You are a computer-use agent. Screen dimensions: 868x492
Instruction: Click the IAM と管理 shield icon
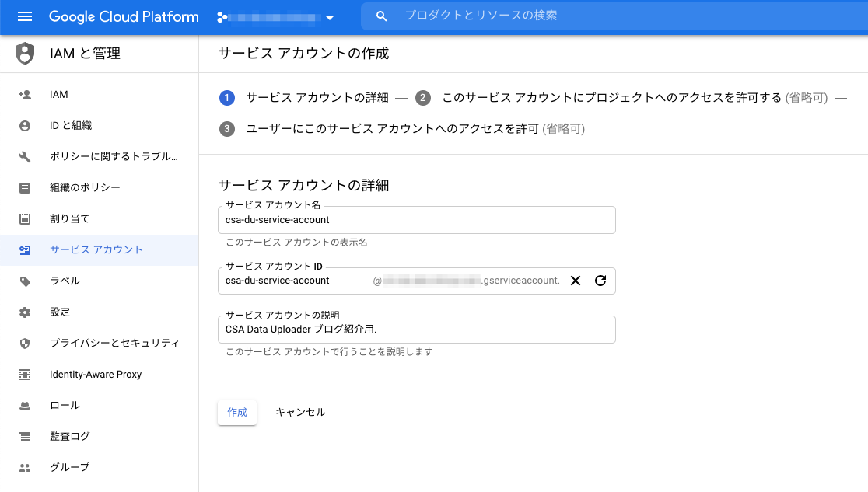pos(25,53)
